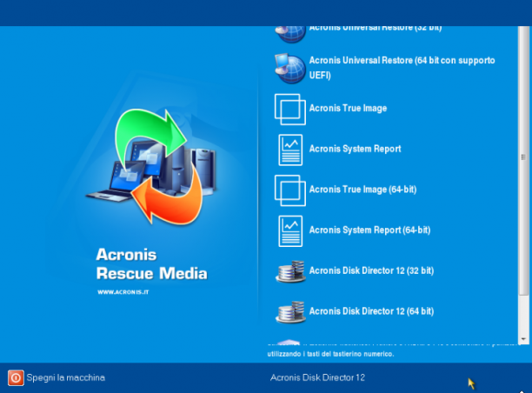The width and height of the screenshot is (532, 393).
Task: Start Acronis True Image (64-bit)
Action: pos(362,190)
